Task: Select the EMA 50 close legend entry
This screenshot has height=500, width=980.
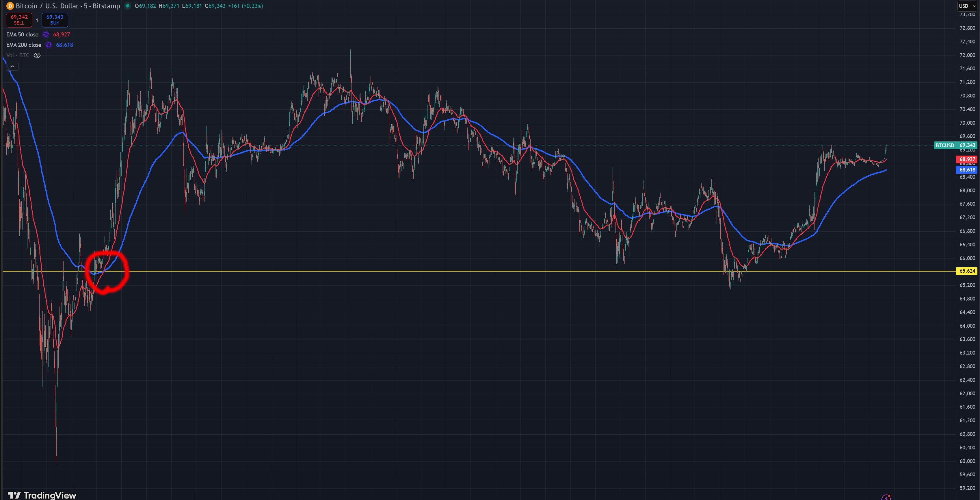Action: [x=22, y=34]
